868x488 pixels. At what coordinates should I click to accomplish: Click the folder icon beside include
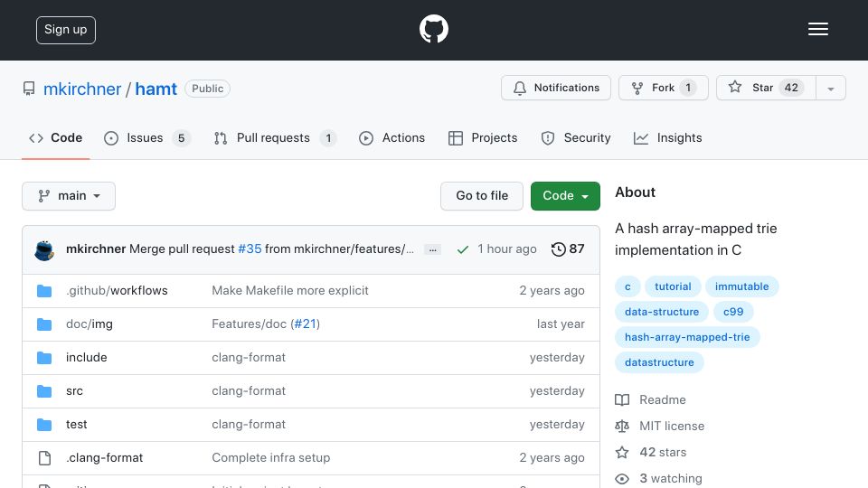click(44, 358)
